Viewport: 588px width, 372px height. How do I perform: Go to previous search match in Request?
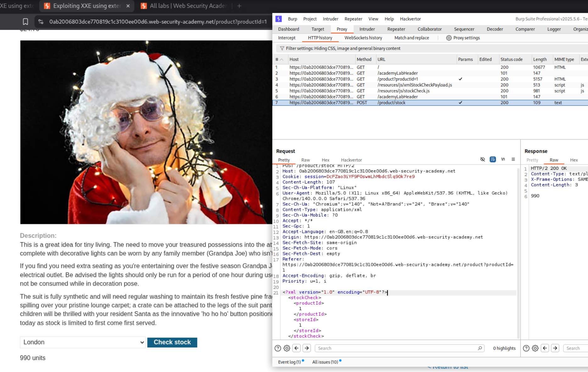click(297, 348)
